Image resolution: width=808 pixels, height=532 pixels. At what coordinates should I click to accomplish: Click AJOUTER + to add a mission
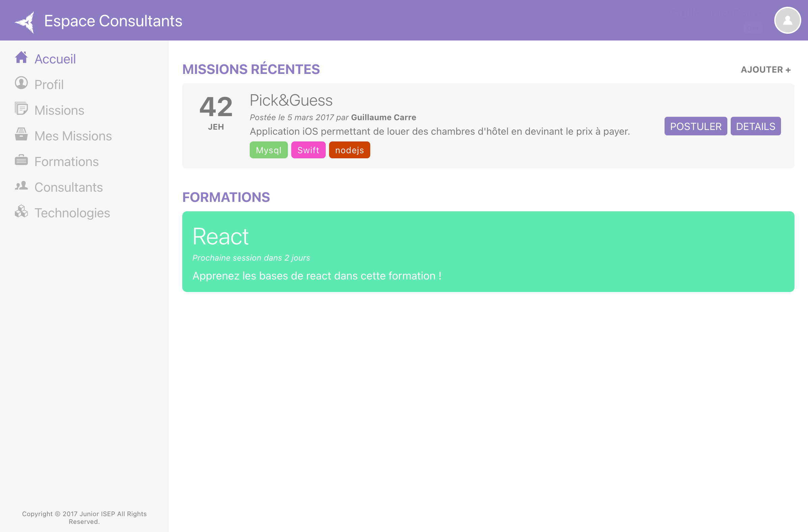pos(765,70)
